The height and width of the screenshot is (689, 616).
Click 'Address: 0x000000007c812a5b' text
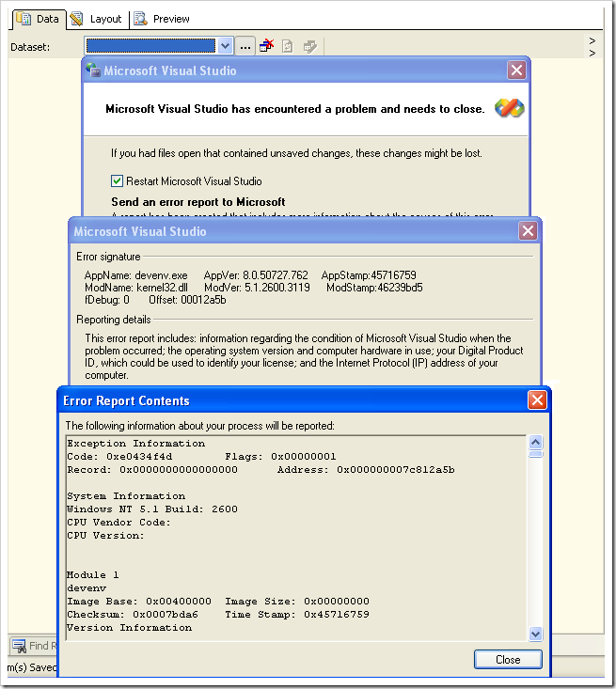coord(366,469)
